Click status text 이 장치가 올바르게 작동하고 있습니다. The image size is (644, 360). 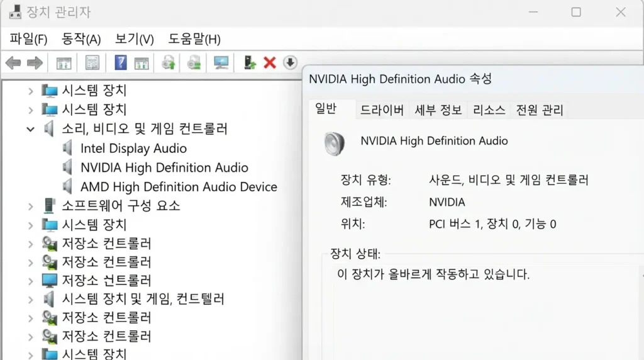click(x=433, y=274)
